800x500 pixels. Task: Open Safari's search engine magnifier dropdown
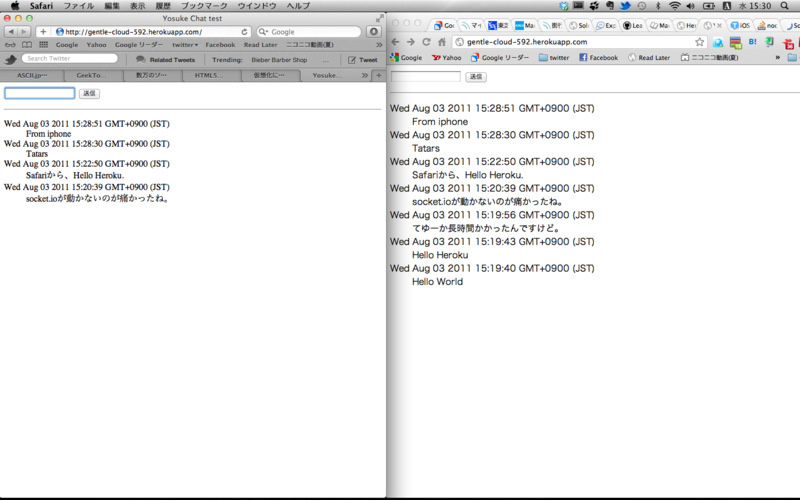click(x=263, y=32)
